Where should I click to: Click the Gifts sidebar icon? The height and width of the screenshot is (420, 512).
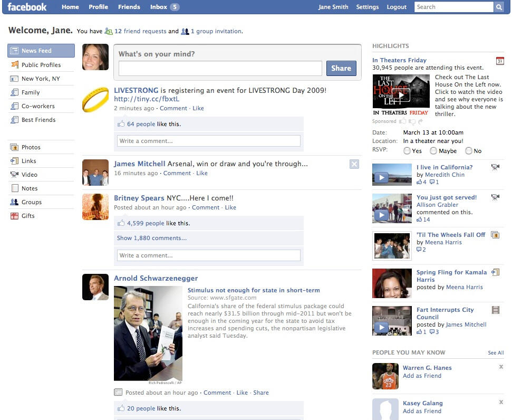pyautogui.click(x=14, y=216)
